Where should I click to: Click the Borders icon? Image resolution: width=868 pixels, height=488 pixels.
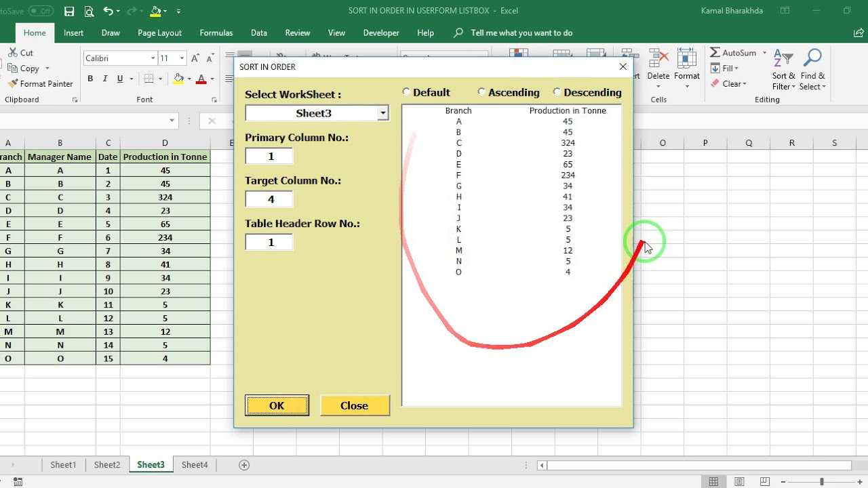pos(148,79)
